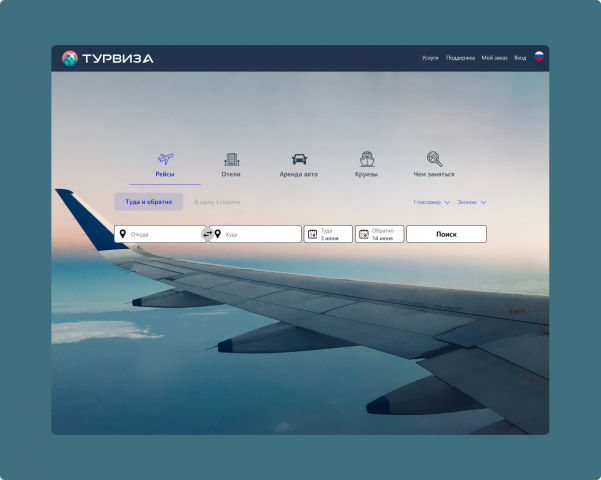Switch to the Круизы tab label
The height and width of the screenshot is (480, 601).
pos(366,174)
